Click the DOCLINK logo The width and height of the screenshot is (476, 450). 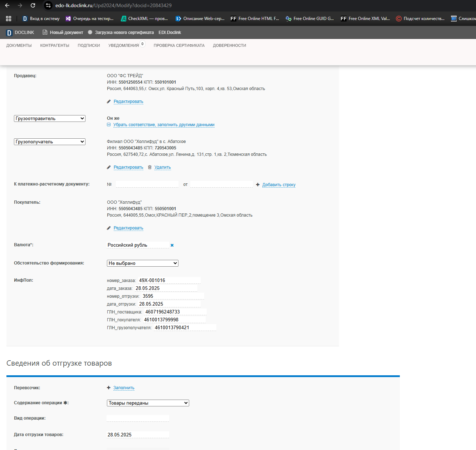pyautogui.click(x=20, y=33)
